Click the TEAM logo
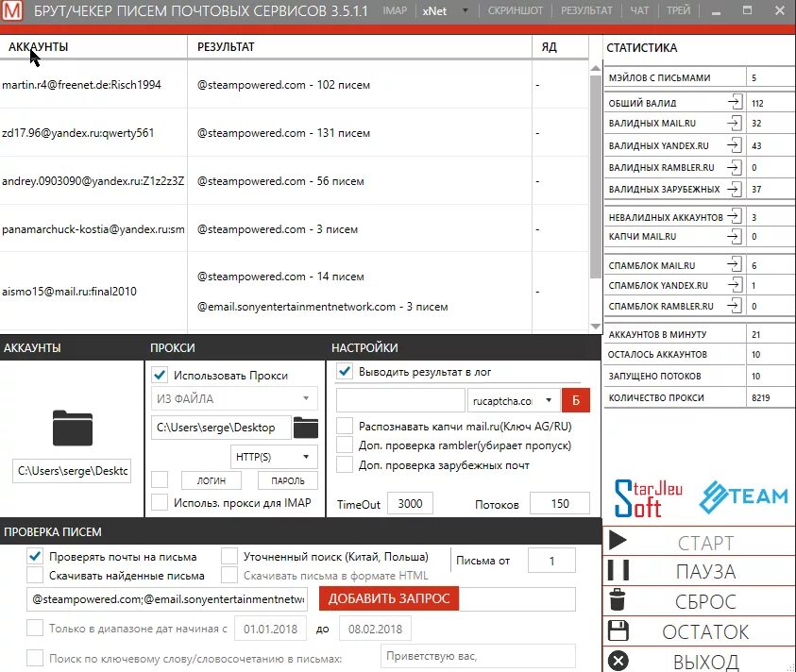The height and width of the screenshot is (672, 796). click(743, 496)
